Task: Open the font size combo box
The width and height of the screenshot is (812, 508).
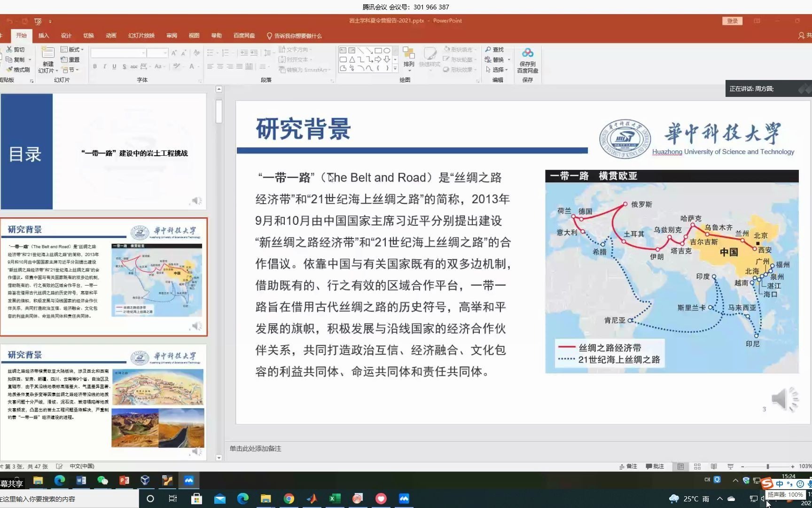Action: click(x=157, y=53)
